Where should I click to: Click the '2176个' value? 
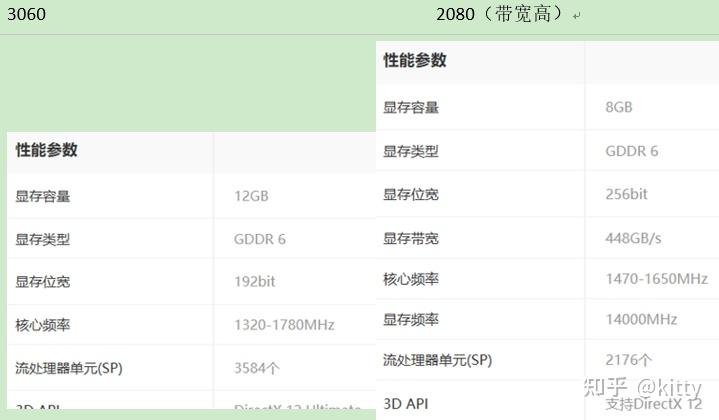pyautogui.click(x=628, y=360)
